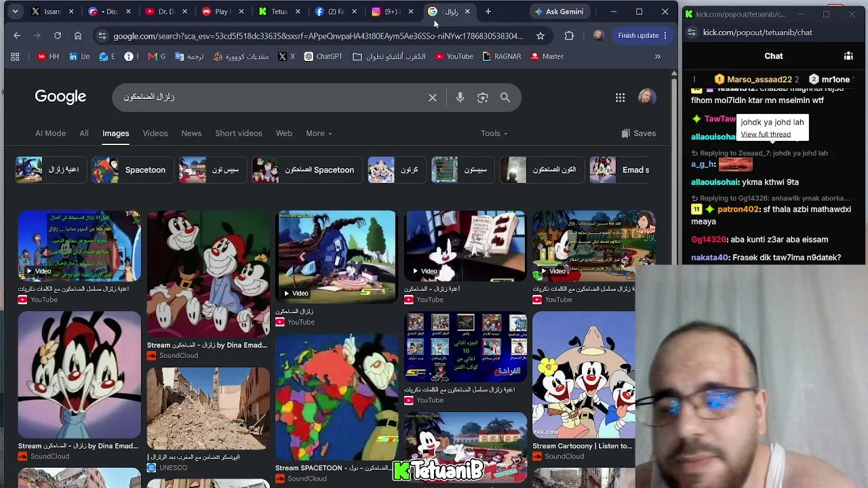The image size is (868, 488).
Task: Open the المغرب أتلتيكو تطوان bookmark folder
Action: pos(389,56)
